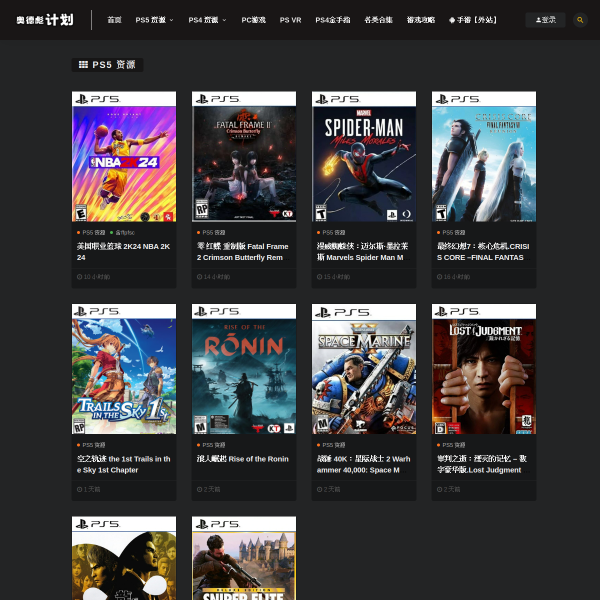This screenshot has width=600, height=600.
Task: Open the PC游戏 menu item
Action: 253,20
